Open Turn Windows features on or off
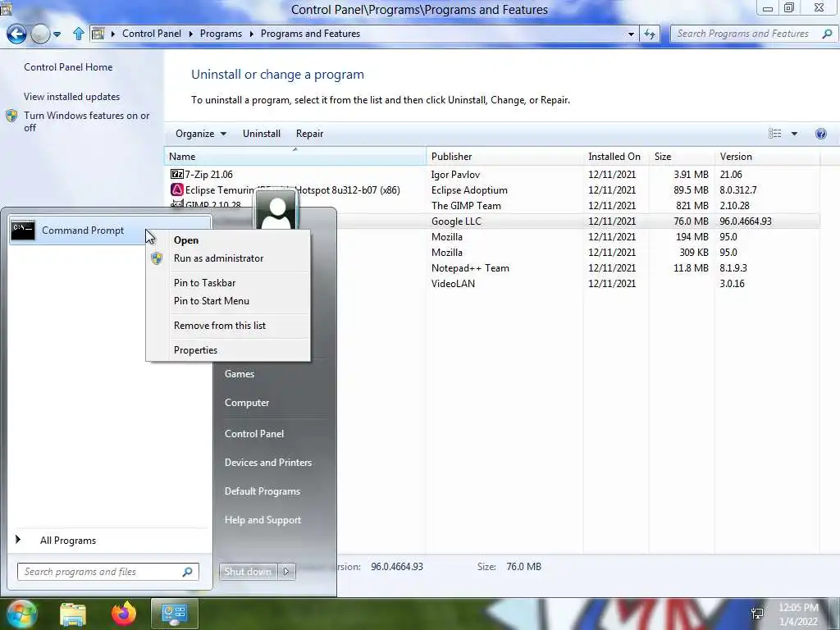 click(87, 121)
